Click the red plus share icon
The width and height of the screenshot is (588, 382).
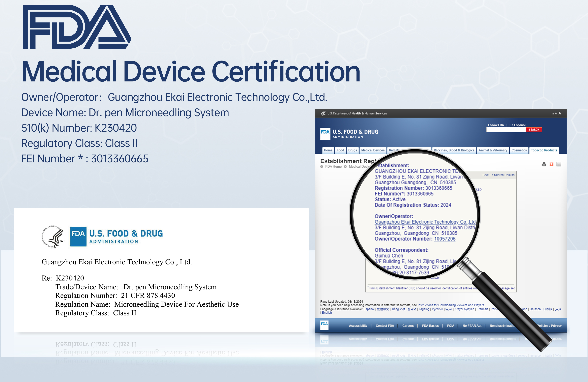[x=551, y=164]
